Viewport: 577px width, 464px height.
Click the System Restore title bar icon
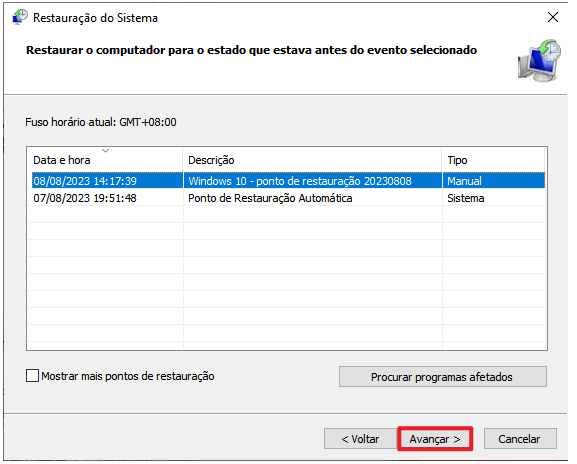pyautogui.click(x=20, y=17)
